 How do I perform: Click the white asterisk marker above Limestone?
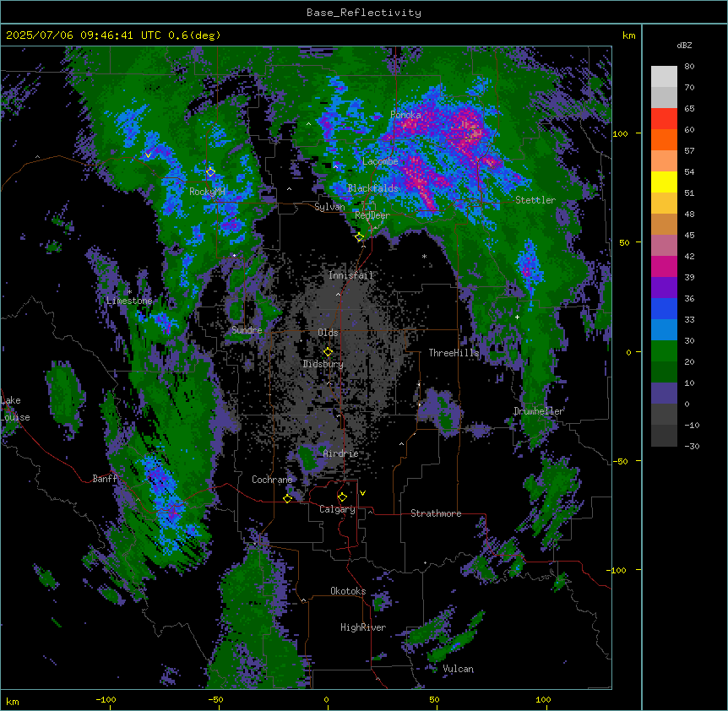point(129,292)
